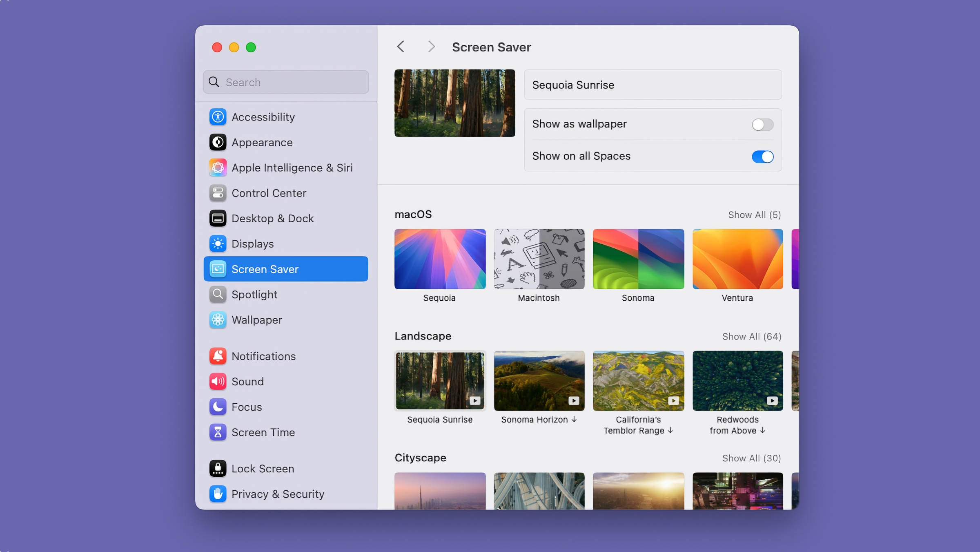Click the Control Center sidebar icon
Screen dimensions: 980x552
[218, 193]
